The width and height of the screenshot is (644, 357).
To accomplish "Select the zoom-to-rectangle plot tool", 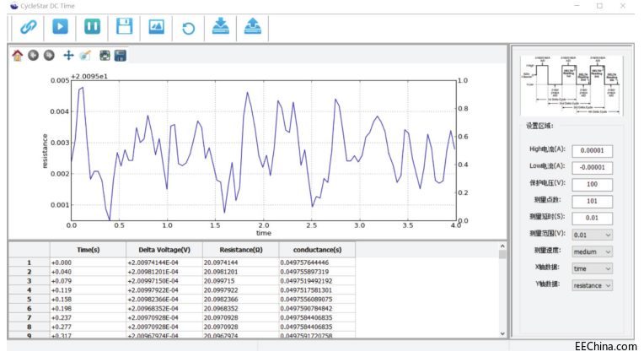I will (84, 55).
